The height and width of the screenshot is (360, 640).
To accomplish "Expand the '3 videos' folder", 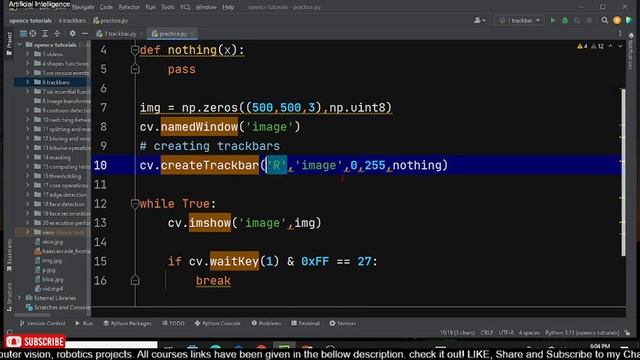I will [28, 54].
